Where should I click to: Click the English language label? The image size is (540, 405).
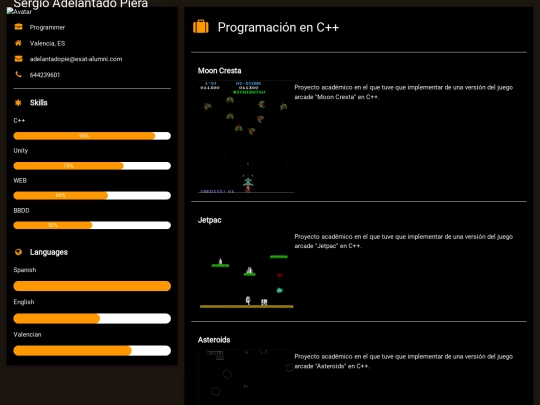pyautogui.click(x=24, y=302)
